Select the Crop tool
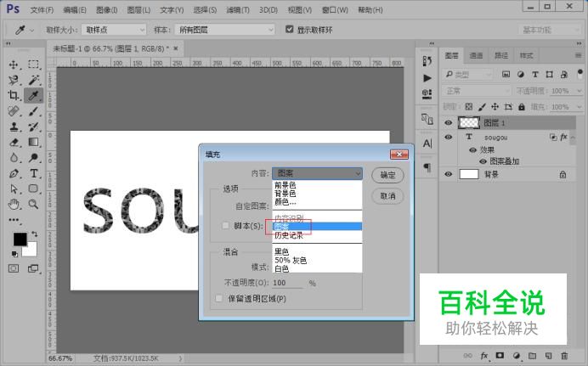This screenshot has height=366, width=588. [x=14, y=95]
